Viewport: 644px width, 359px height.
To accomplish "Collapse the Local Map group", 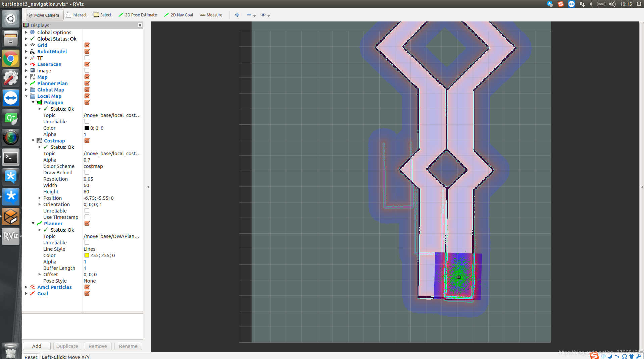I will [x=26, y=96].
